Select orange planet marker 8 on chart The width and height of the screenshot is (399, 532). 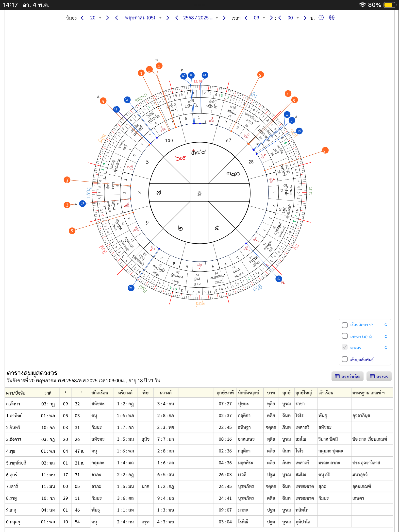click(x=294, y=100)
